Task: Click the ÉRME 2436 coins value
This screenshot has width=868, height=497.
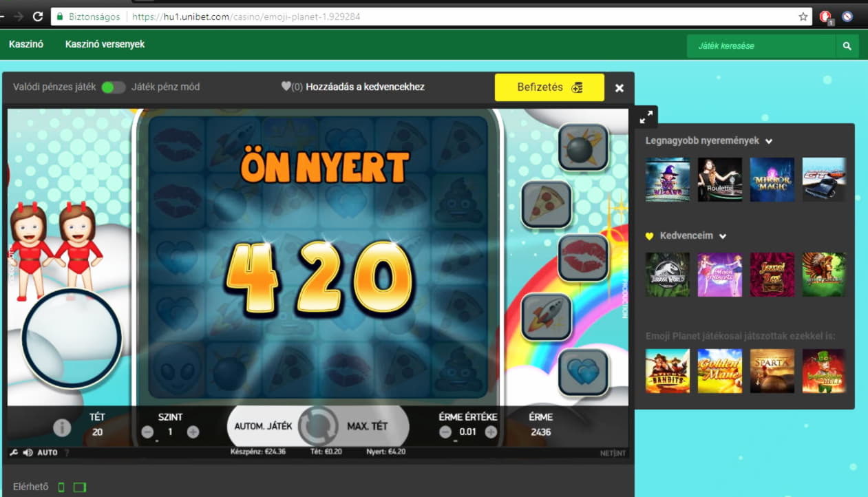Action: [540, 432]
